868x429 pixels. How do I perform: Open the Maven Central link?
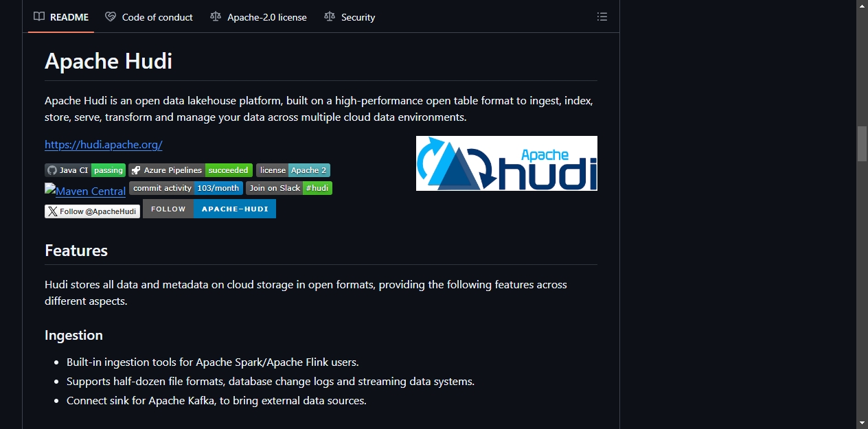85,190
